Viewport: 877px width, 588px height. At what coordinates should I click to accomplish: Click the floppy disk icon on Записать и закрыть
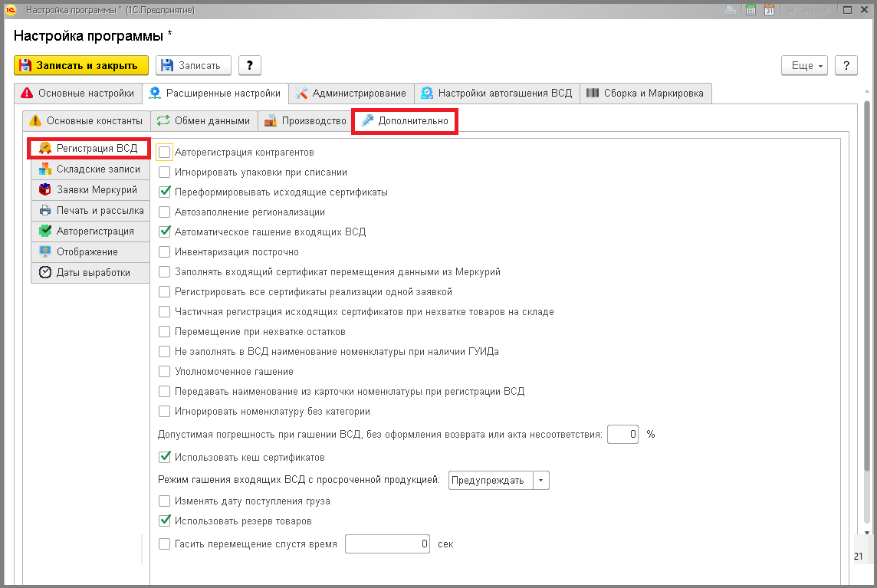pyautogui.click(x=25, y=65)
